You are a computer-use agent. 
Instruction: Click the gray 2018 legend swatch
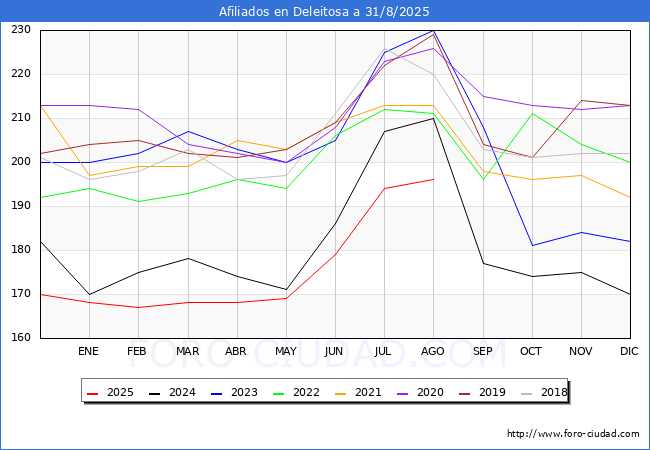coord(526,393)
